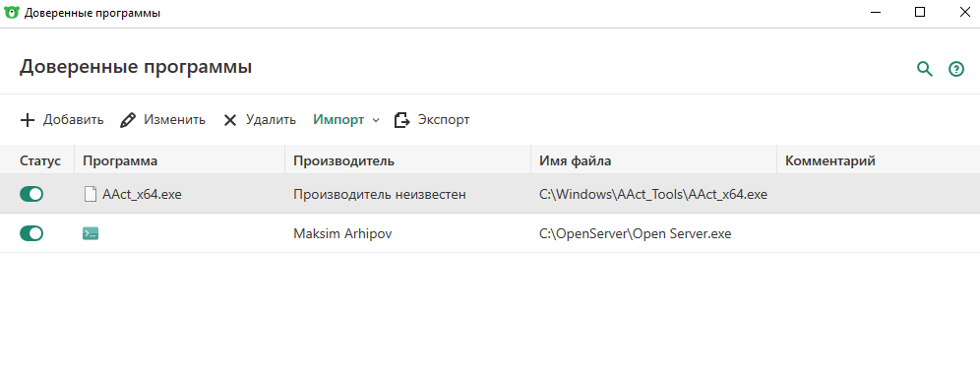
Task: Select the Maksim Arhipov row
Action: [490, 234]
